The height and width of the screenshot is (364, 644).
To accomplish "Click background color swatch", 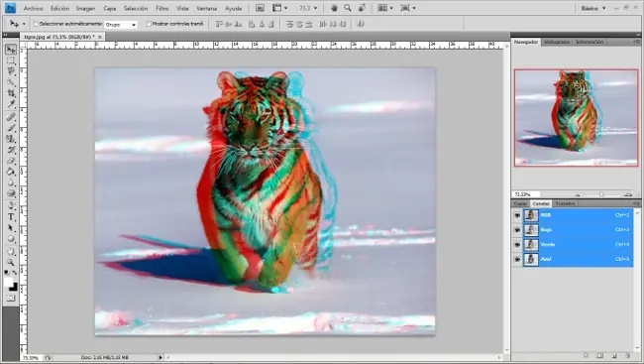I will pyautogui.click(x=14, y=288).
